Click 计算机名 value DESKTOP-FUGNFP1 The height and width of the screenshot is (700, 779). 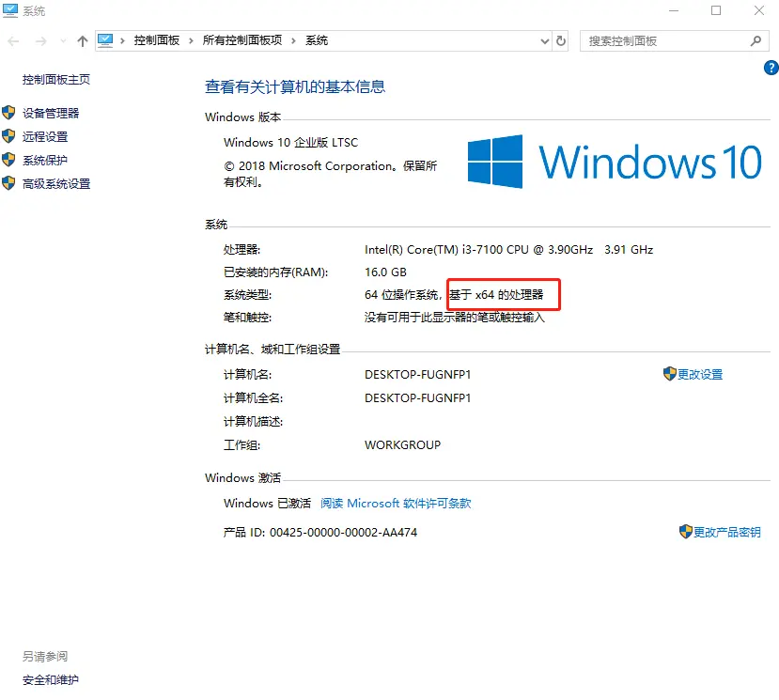tap(417, 375)
